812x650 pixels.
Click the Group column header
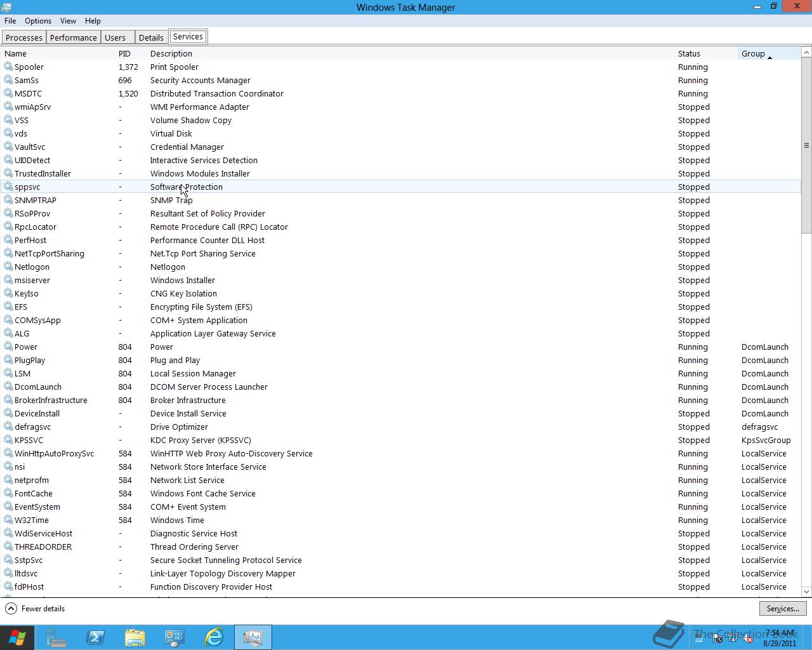click(769, 53)
